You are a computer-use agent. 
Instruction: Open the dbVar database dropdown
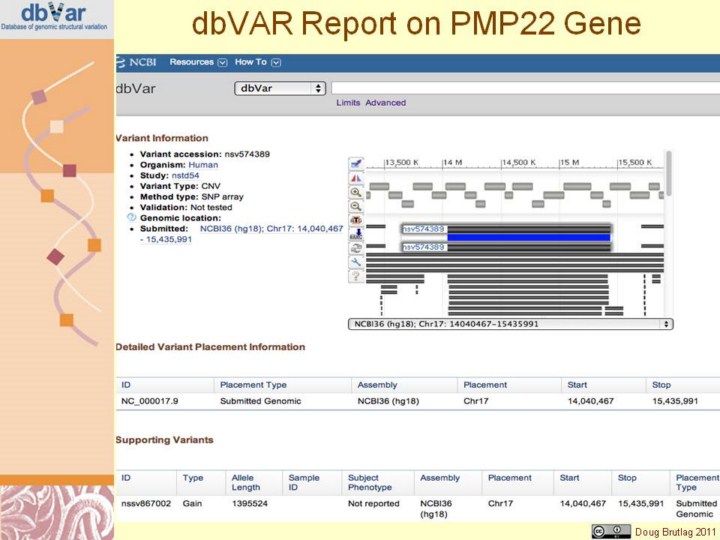click(x=280, y=88)
